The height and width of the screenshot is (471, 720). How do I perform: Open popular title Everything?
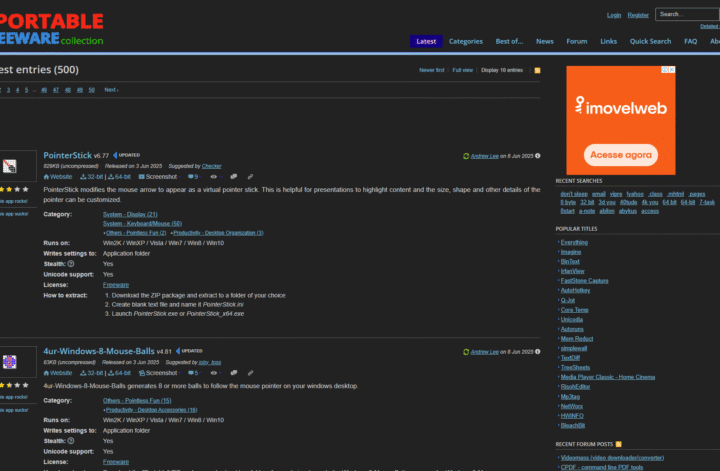(x=574, y=242)
